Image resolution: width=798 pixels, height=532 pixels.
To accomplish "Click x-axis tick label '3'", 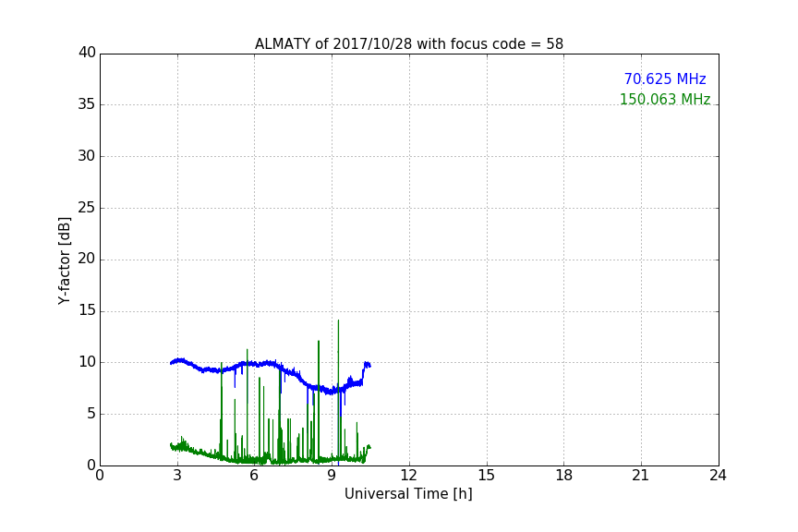I will point(177,476).
